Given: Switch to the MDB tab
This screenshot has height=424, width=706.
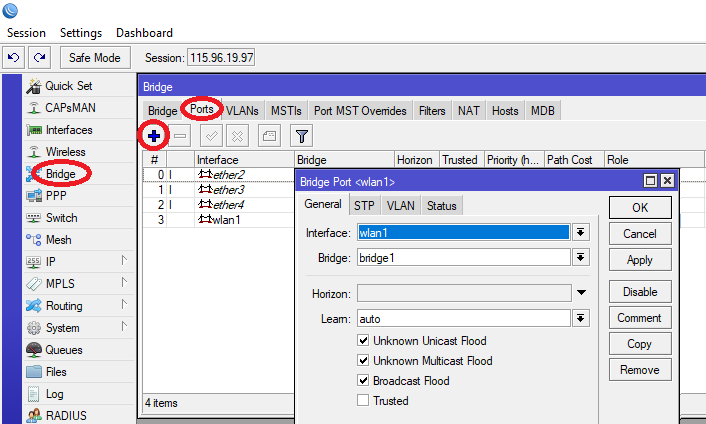Looking at the screenshot, I should (543, 111).
